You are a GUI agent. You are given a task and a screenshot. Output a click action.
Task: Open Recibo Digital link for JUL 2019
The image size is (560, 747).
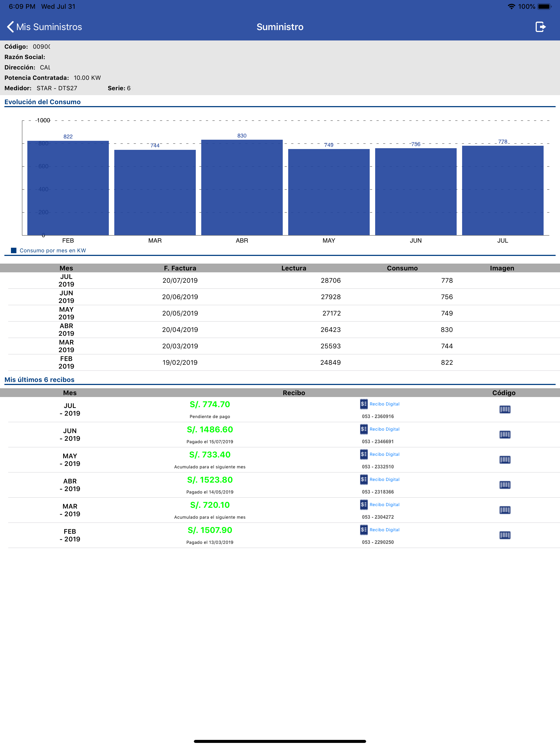click(x=384, y=404)
